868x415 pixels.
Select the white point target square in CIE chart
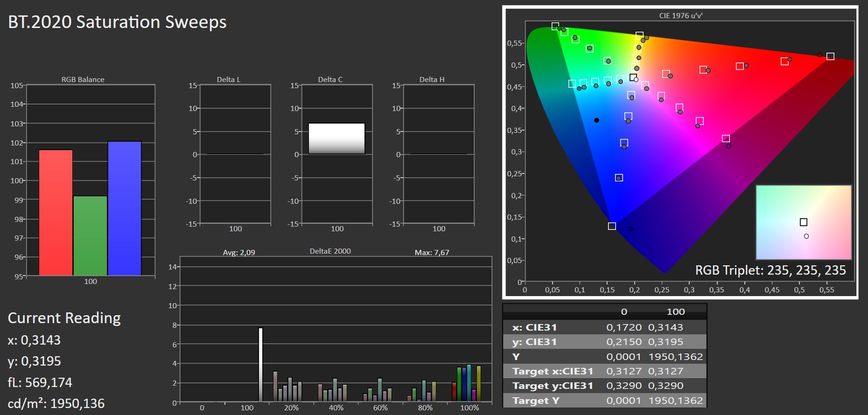(633, 77)
